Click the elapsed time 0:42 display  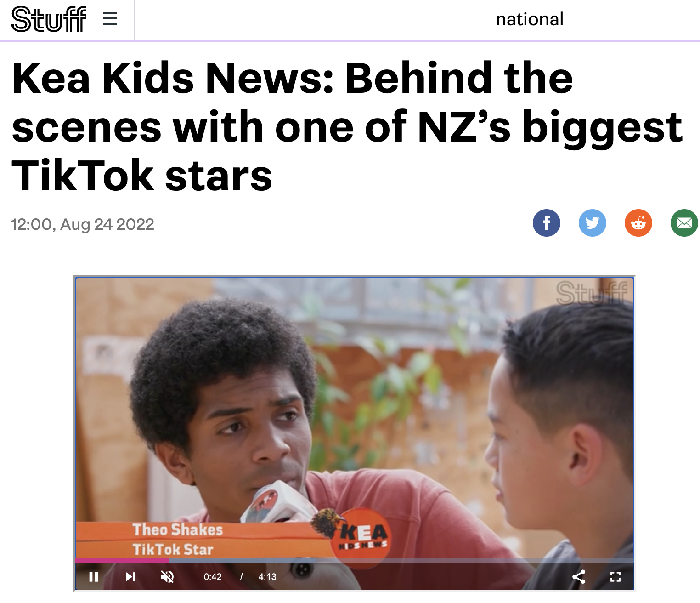point(213,577)
